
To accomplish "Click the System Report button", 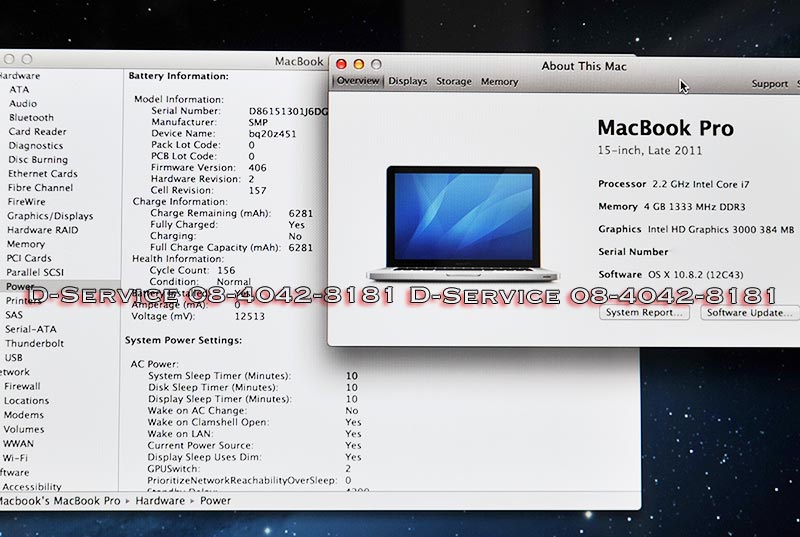I will (x=644, y=312).
